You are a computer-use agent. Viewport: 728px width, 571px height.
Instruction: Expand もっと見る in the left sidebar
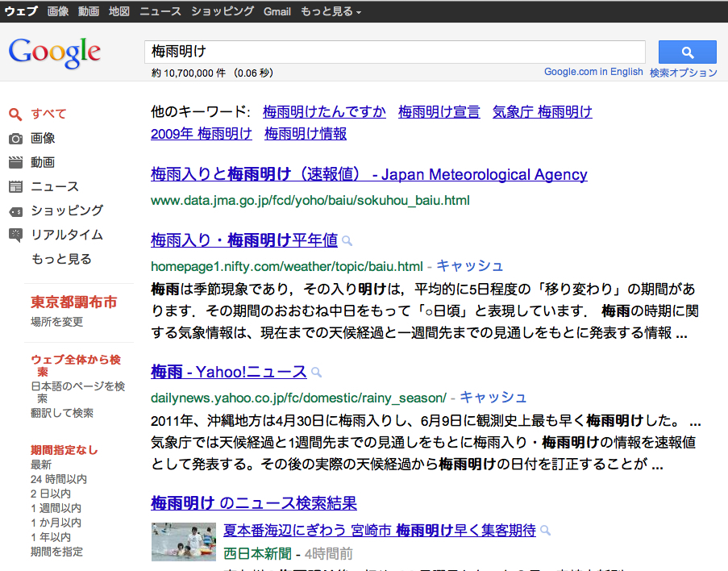[x=61, y=259]
